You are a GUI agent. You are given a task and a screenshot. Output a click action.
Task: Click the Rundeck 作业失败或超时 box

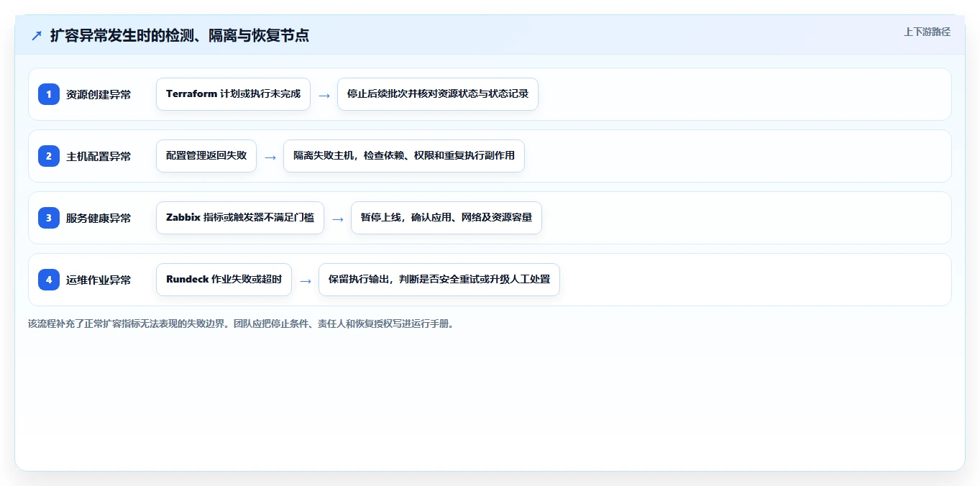[x=224, y=280]
